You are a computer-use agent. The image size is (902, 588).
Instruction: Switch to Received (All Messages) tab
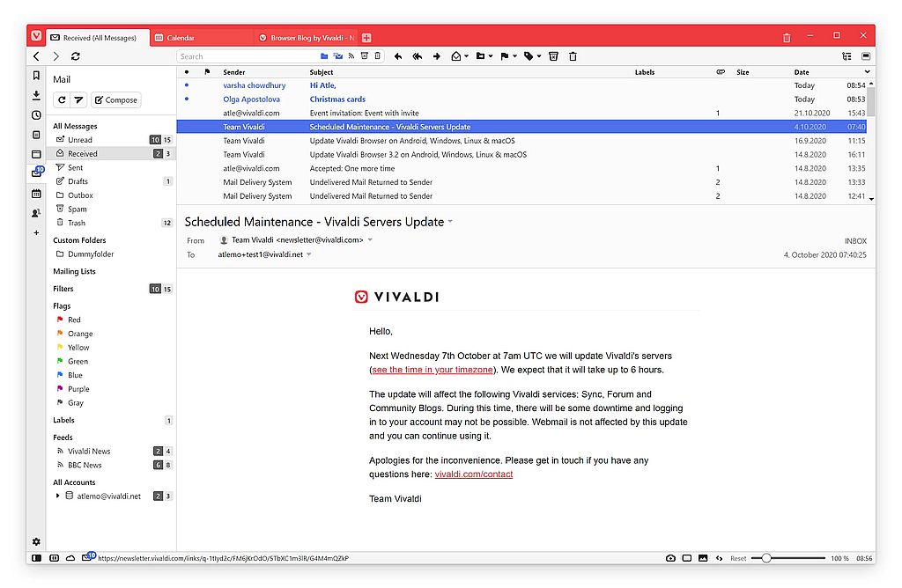tap(99, 38)
